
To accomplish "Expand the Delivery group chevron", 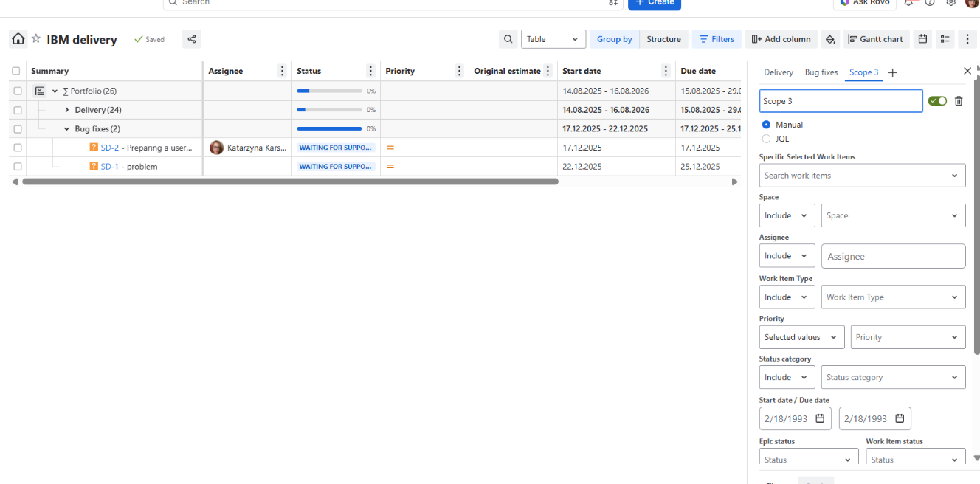I will point(67,110).
